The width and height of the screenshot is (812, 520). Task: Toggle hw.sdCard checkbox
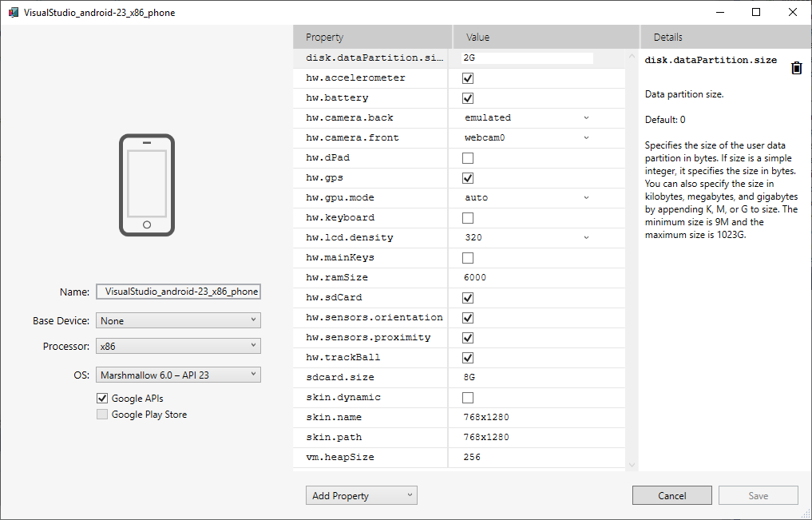pyautogui.click(x=468, y=298)
